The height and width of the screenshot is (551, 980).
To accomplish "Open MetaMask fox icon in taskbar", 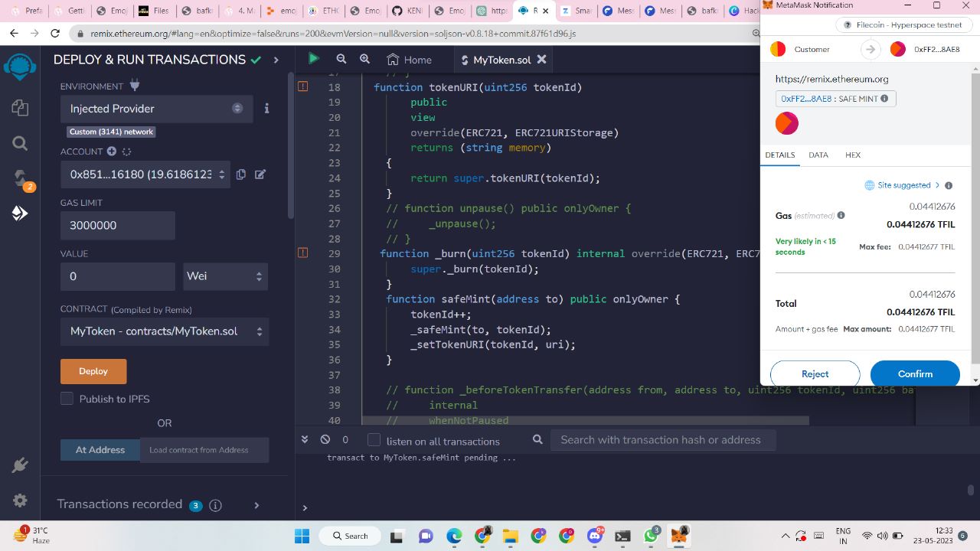I will click(679, 536).
